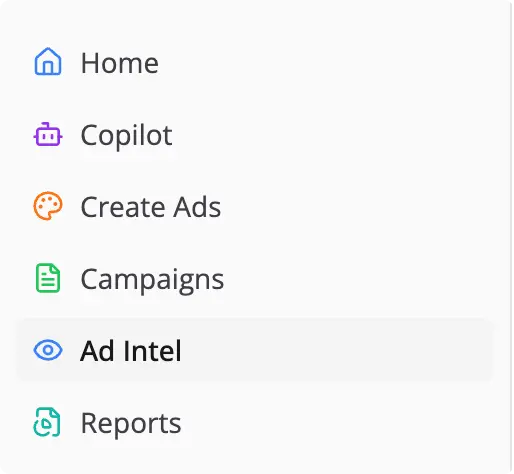Open the teal chart-file Reports icon
The image size is (514, 474).
point(47,422)
